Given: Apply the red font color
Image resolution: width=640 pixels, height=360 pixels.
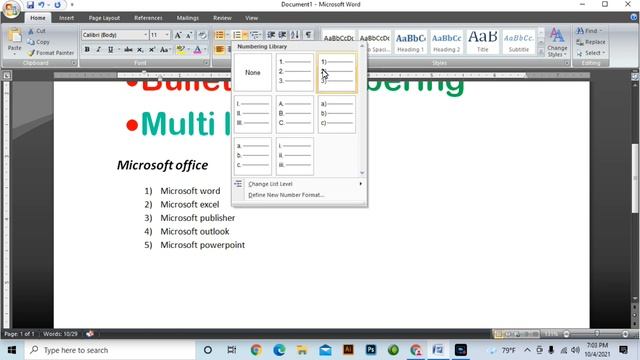Looking at the screenshot, I should [x=198, y=49].
